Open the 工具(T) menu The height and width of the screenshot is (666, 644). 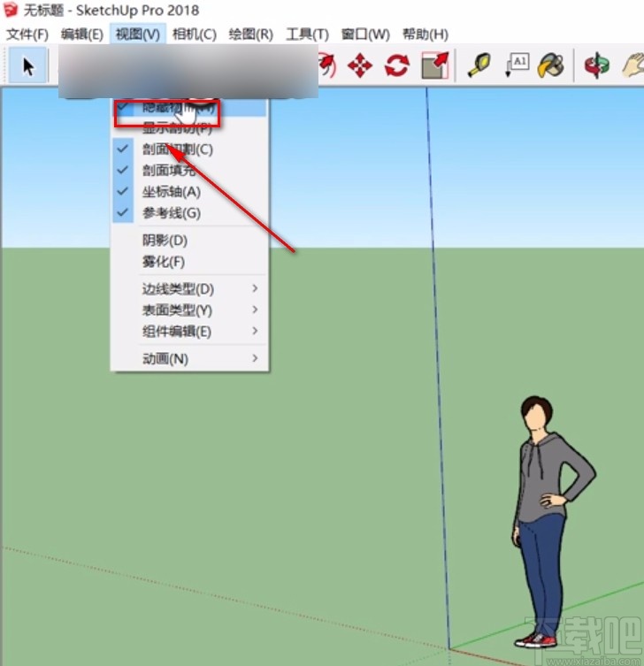[x=308, y=34]
